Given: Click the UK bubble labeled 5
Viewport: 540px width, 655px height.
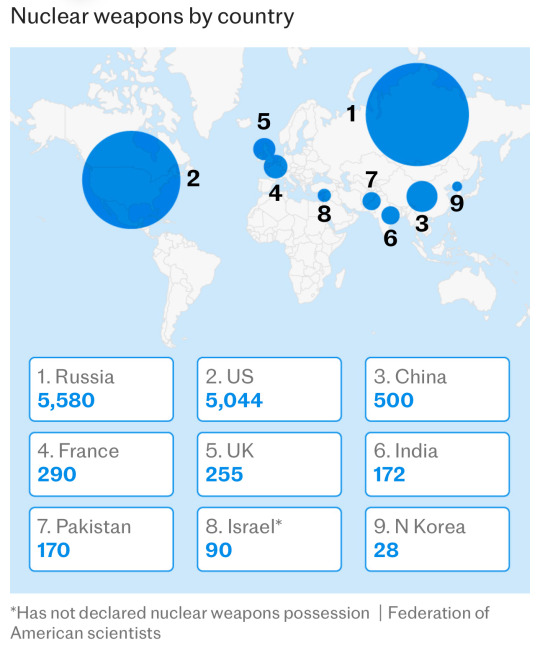Looking at the screenshot, I should pyautogui.click(x=264, y=149).
